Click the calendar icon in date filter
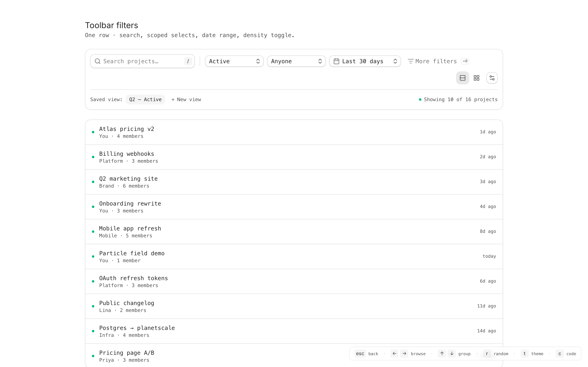This screenshot has width=588, height=367. pos(336,61)
